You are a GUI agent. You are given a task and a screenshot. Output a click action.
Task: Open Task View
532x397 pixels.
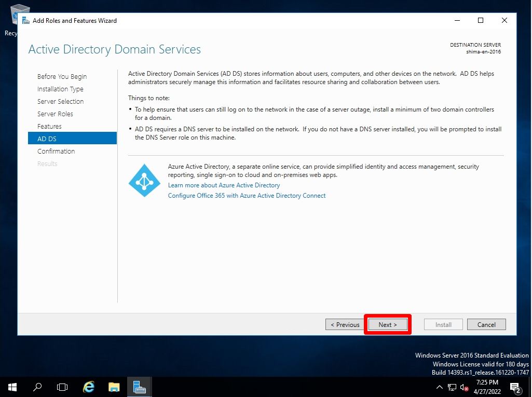pos(62,387)
